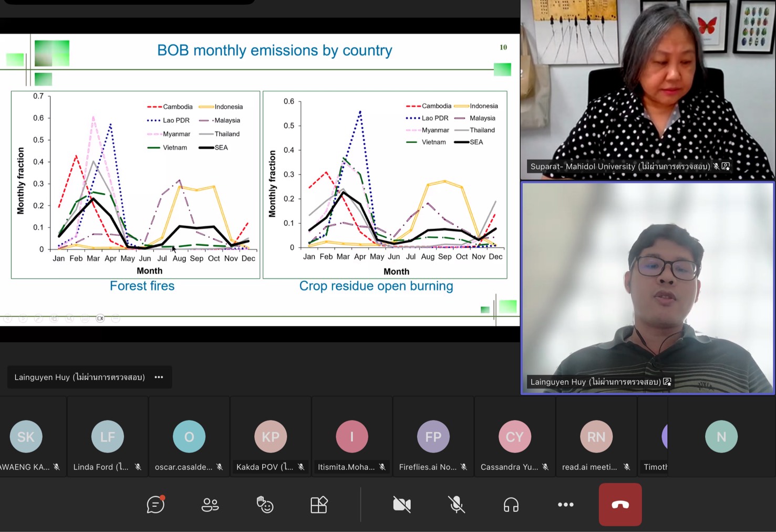This screenshot has height=532, width=776.
Task: Expand more actions in the call toolbar
Action: pos(565,505)
